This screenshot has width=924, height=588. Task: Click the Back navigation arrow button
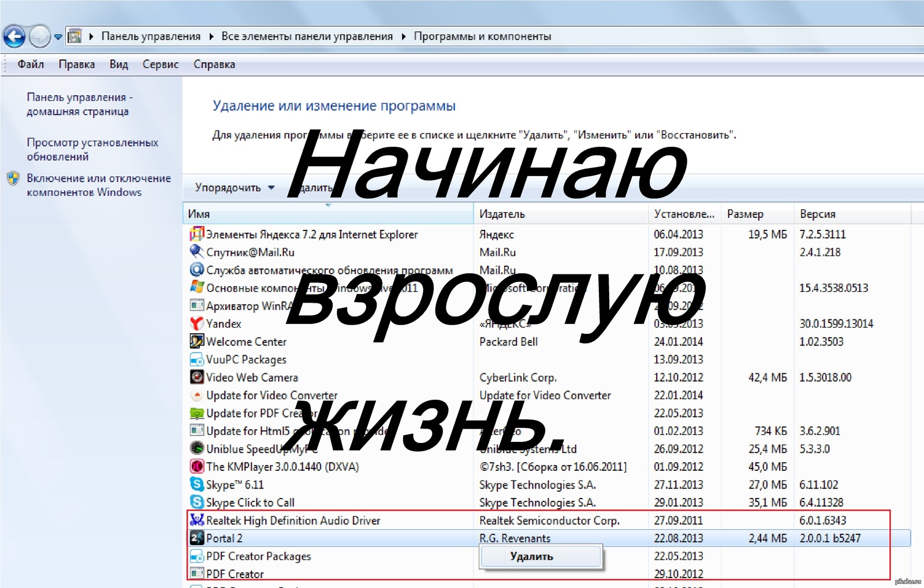click(14, 37)
